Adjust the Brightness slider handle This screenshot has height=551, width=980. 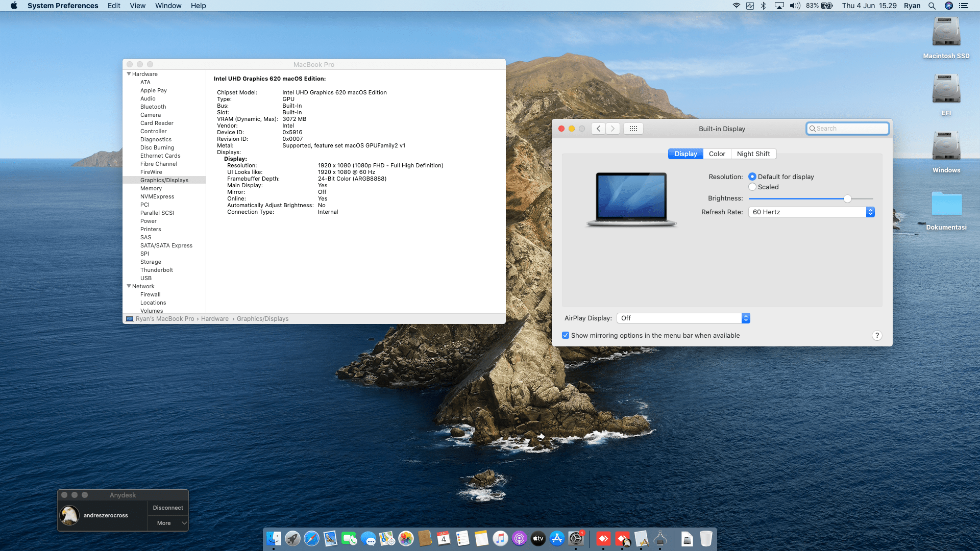pyautogui.click(x=847, y=198)
